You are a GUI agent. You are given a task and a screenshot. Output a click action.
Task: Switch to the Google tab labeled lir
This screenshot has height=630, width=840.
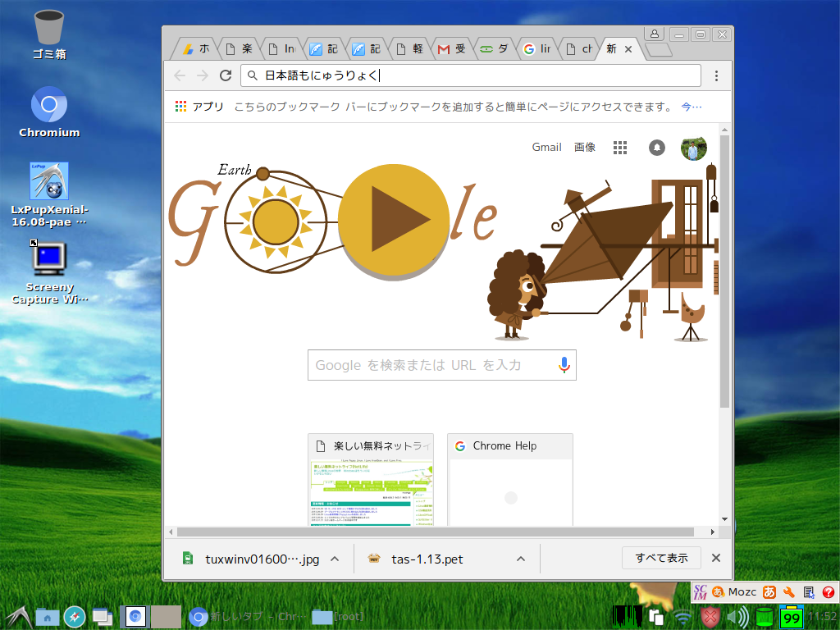537,48
